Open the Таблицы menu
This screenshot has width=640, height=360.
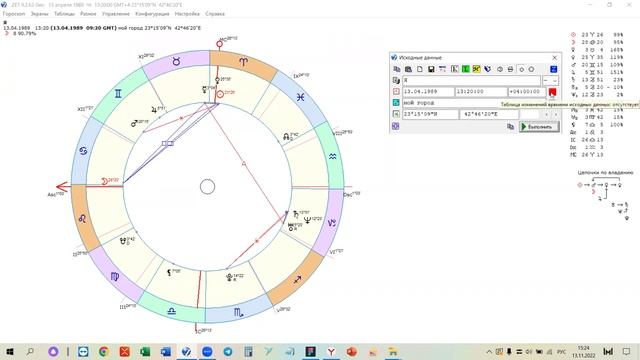point(64,13)
